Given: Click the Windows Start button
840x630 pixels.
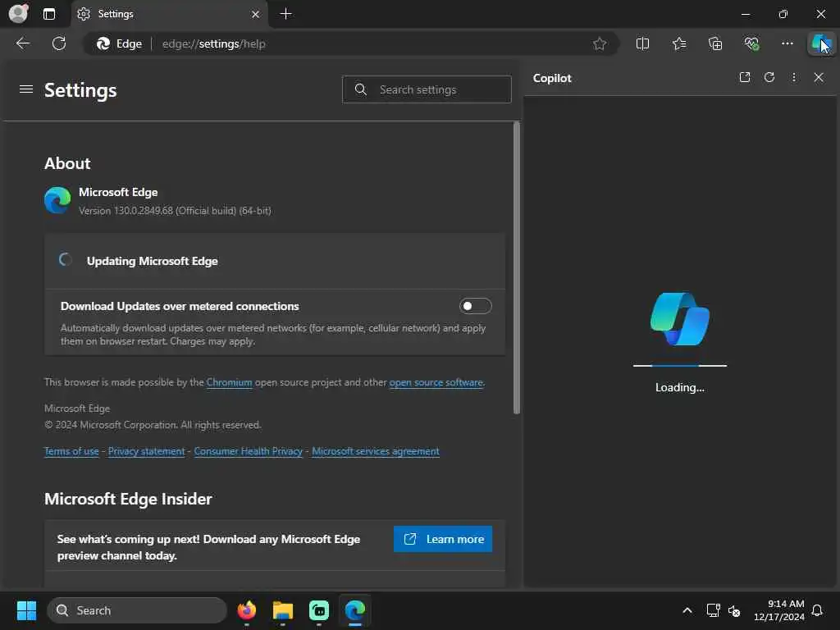Looking at the screenshot, I should pyautogui.click(x=26, y=610).
